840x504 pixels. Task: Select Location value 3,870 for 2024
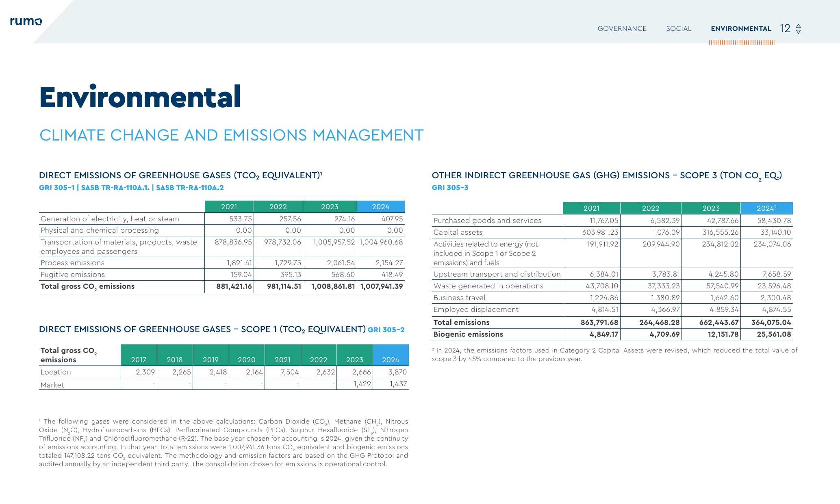tap(397, 372)
